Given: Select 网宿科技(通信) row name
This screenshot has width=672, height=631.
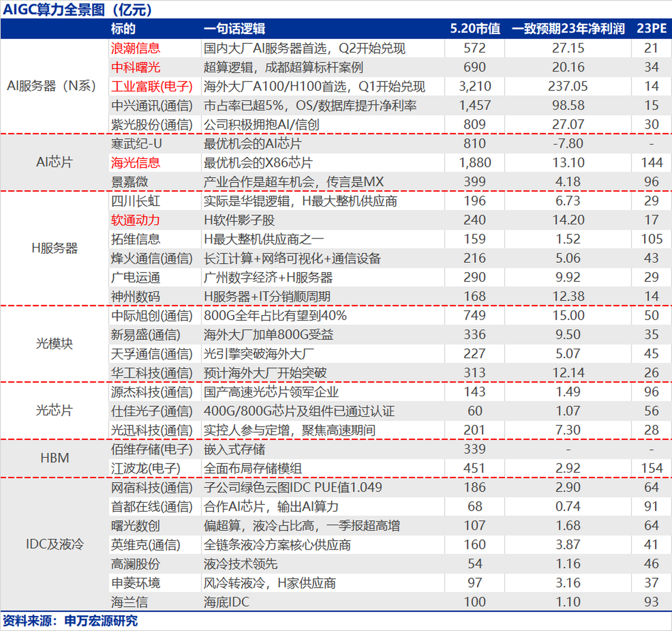Looking at the screenshot, I should tap(152, 488).
